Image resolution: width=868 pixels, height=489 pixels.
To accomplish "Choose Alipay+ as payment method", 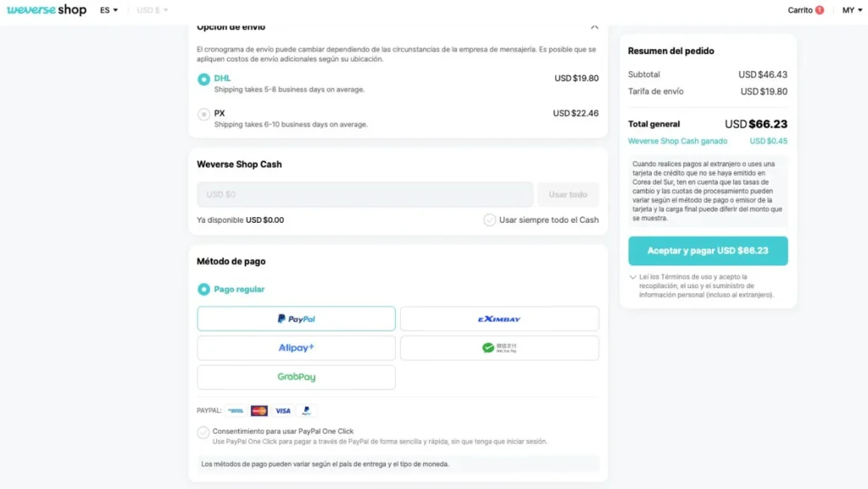I will tap(296, 348).
